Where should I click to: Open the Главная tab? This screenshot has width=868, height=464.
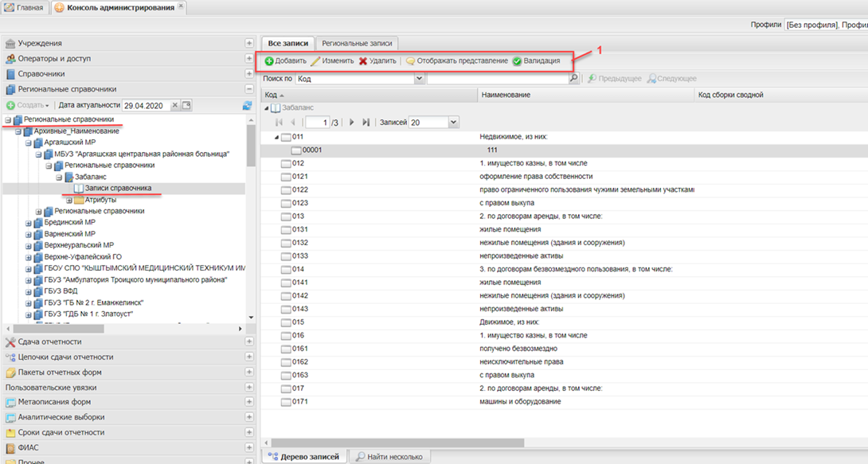pyautogui.click(x=25, y=8)
